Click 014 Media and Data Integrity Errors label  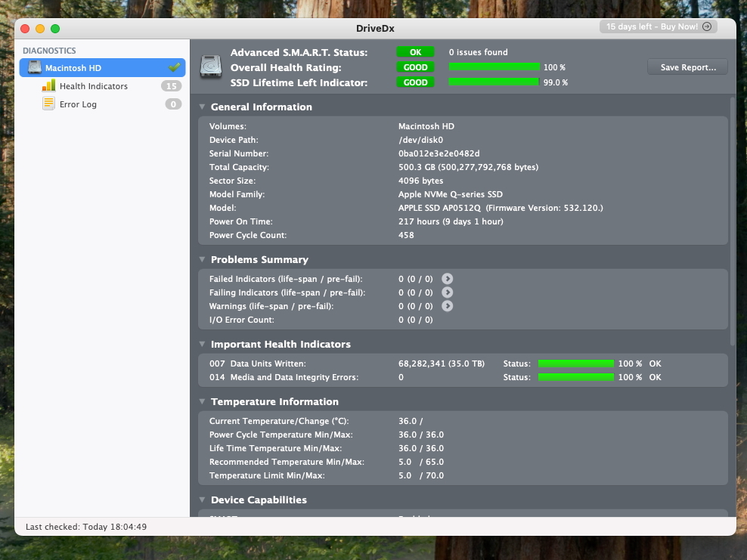pyautogui.click(x=284, y=377)
